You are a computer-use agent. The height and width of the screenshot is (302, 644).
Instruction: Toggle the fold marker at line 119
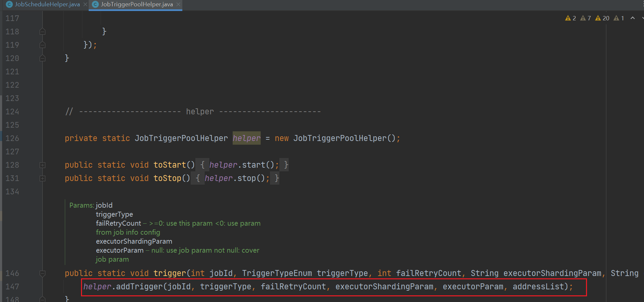[x=42, y=45]
